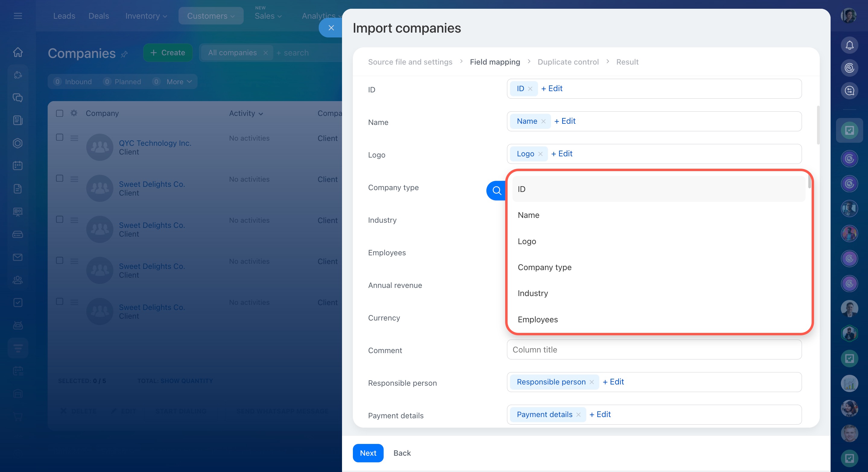This screenshot has width=868, height=472.
Task: Check the first Sweet Delights Co. checkbox
Action: (x=60, y=178)
